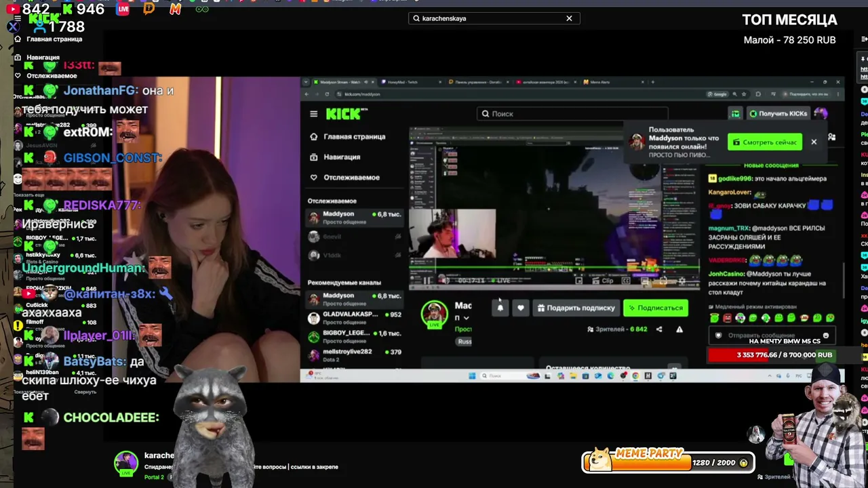Reload the kick.com/maddyson page
Screen dimensions: 868x488
tap(328, 94)
